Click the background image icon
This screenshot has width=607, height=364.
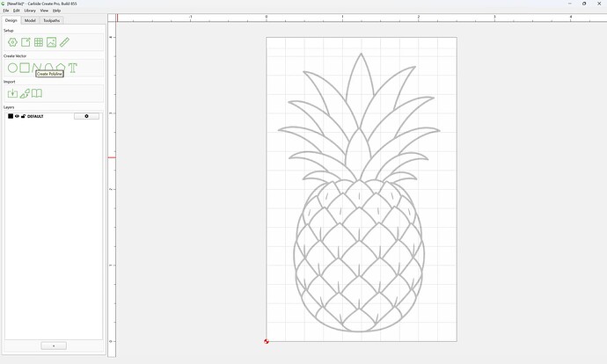(x=52, y=42)
